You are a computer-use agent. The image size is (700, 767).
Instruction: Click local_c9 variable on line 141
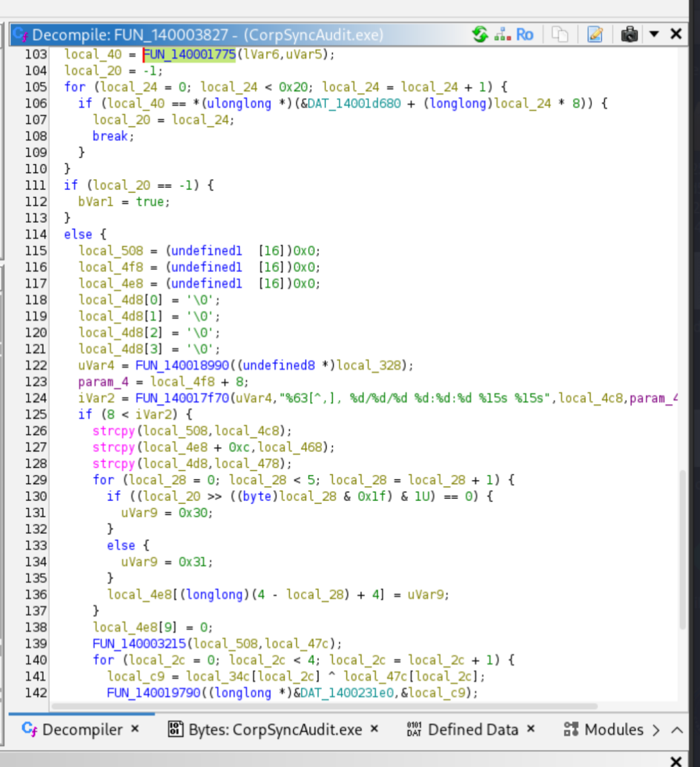pos(135,677)
